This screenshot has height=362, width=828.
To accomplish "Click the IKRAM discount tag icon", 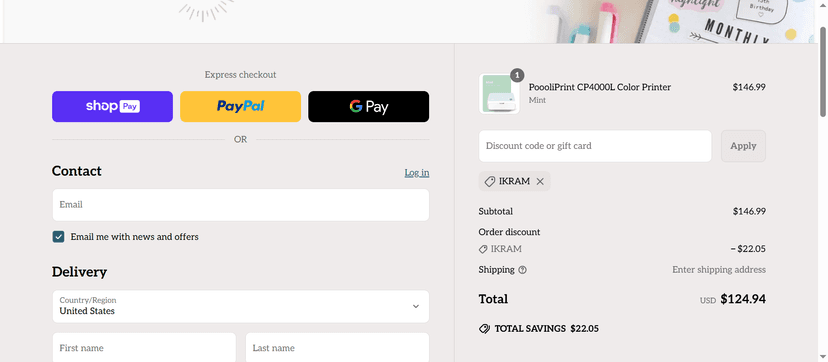I will coord(490,182).
